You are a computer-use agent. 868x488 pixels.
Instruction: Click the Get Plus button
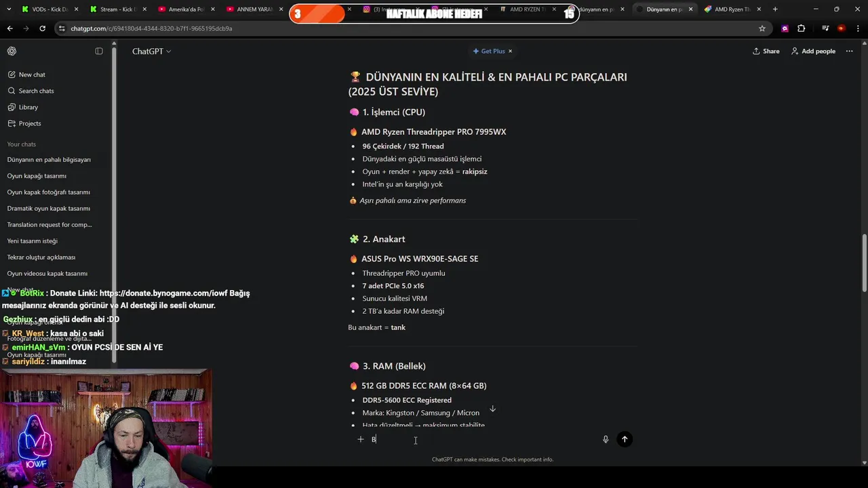pos(489,51)
